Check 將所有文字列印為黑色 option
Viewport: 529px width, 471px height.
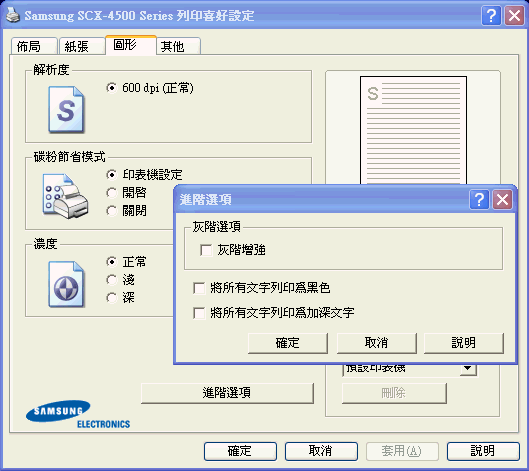click(199, 288)
